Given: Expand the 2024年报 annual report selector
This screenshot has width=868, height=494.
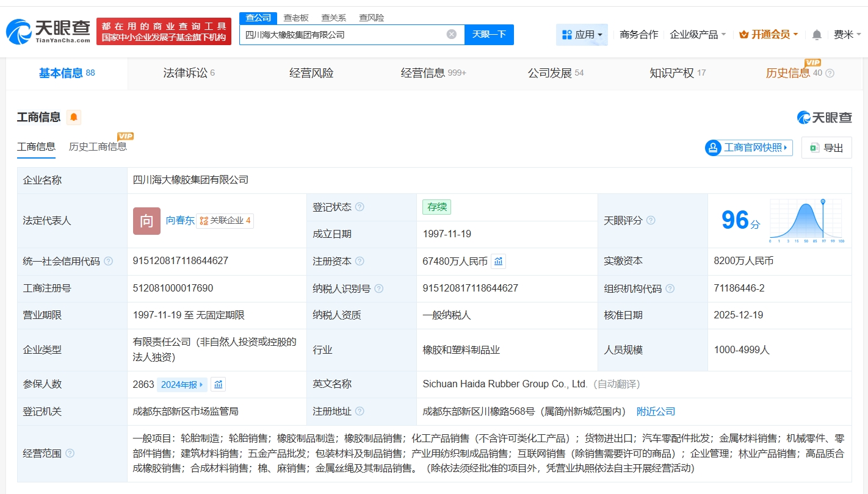Looking at the screenshot, I should (182, 384).
